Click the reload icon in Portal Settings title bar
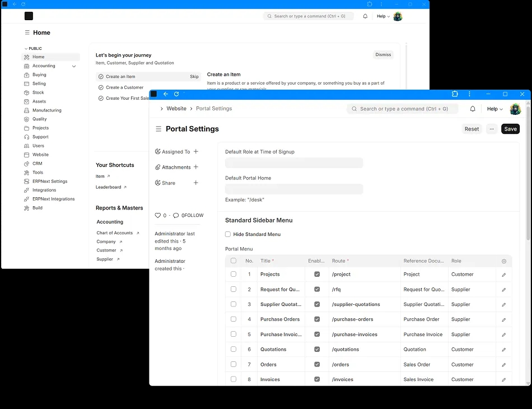 [176, 94]
